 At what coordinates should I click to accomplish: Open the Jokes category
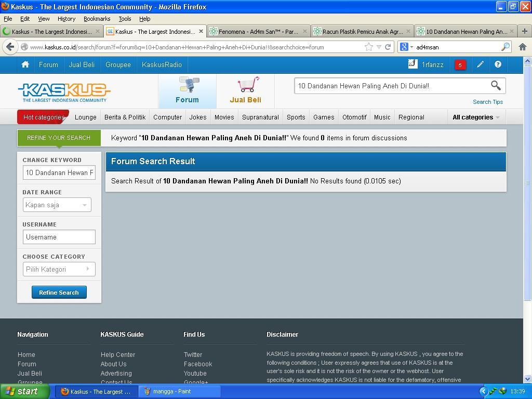point(198,117)
